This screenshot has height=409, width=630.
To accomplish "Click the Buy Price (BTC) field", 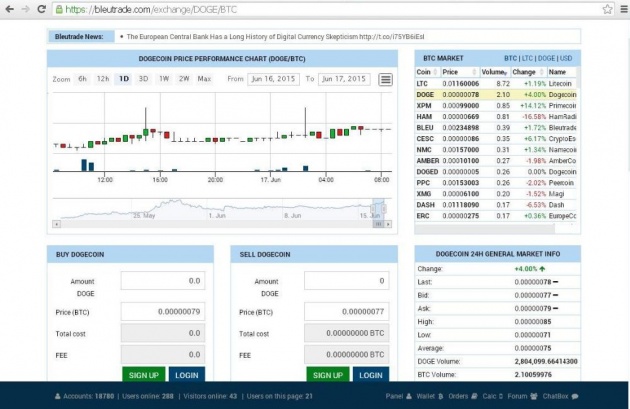I will tap(163, 311).
